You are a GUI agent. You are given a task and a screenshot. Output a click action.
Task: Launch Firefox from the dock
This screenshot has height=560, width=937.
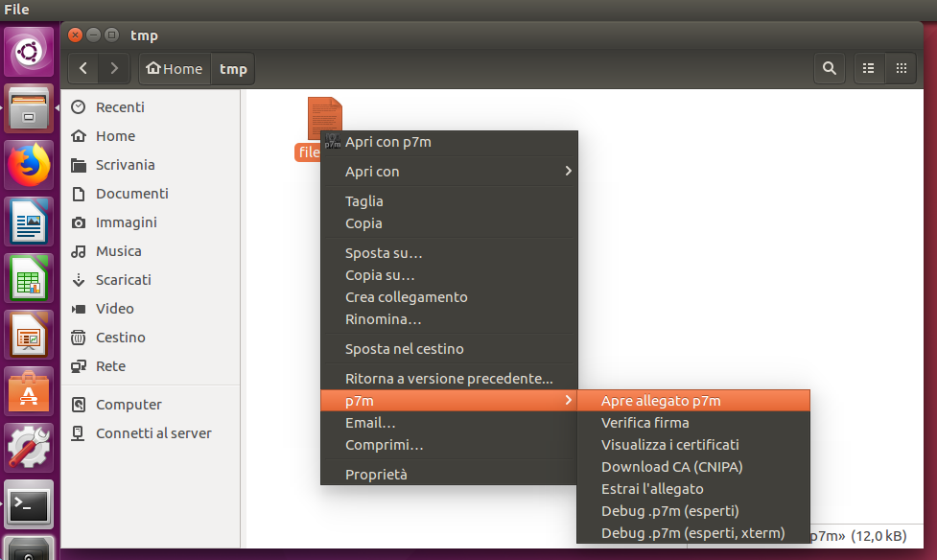tap(30, 166)
